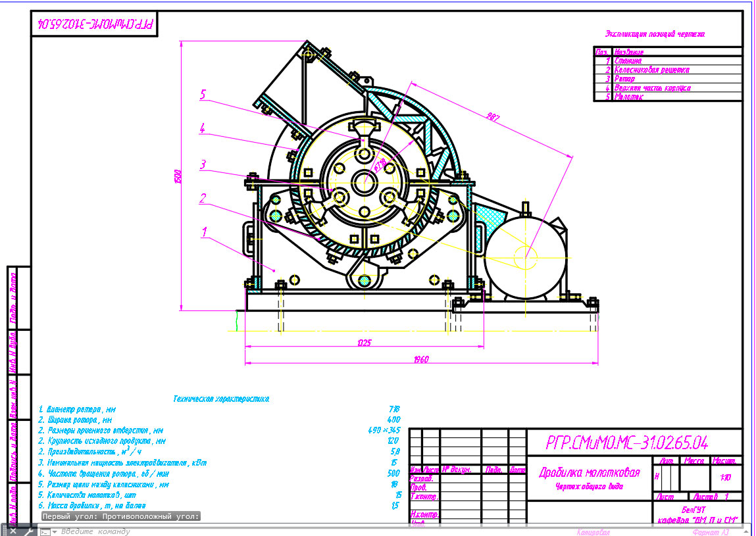This screenshot has height=536, width=756.
Task: Click position callout number 5
Action: (203, 95)
